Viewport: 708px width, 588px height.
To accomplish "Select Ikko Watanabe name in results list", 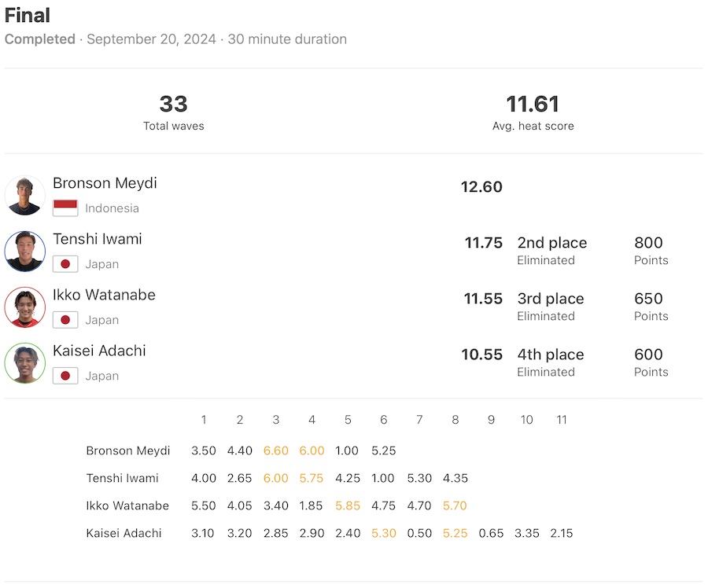I will click(104, 295).
